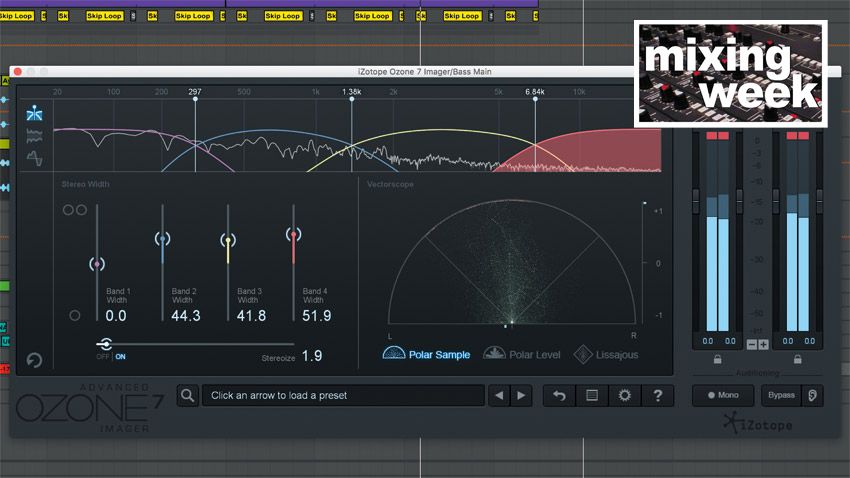This screenshot has height=478, width=850.
Task: Click the Band 4 Width slider handle
Action: tap(294, 235)
